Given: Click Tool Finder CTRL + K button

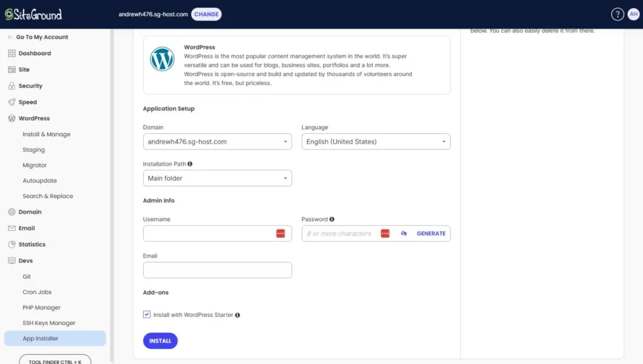Looking at the screenshot, I should (x=55, y=360).
